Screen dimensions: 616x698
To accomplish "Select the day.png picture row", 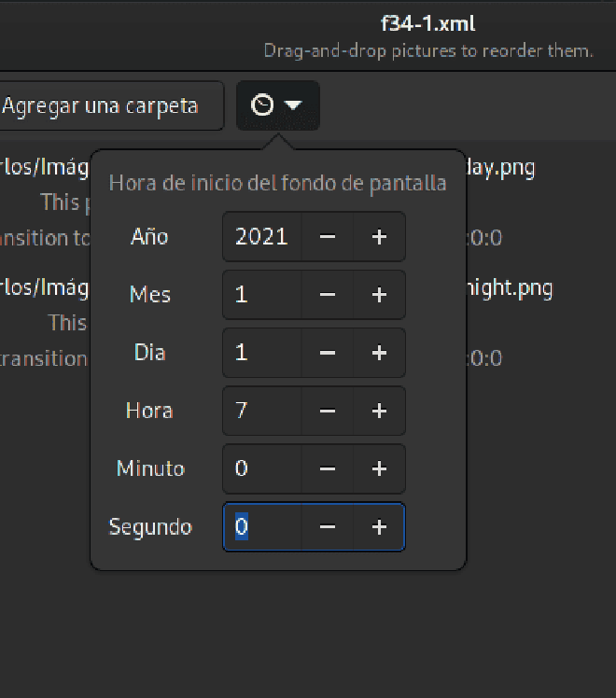I will tap(308, 202).
